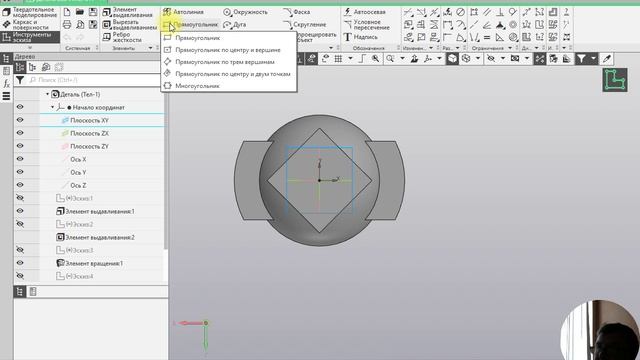This screenshot has width=640, height=360.
Task: Select the Фаска chamfer tool
Action: pos(297,12)
